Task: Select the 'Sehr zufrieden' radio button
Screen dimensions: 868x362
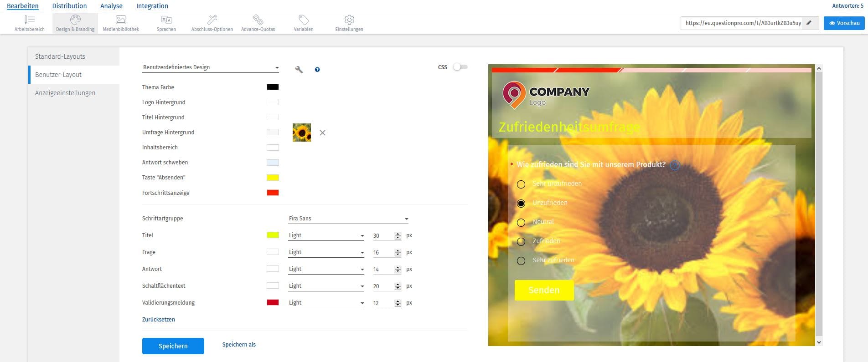Action: click(521, 261)
